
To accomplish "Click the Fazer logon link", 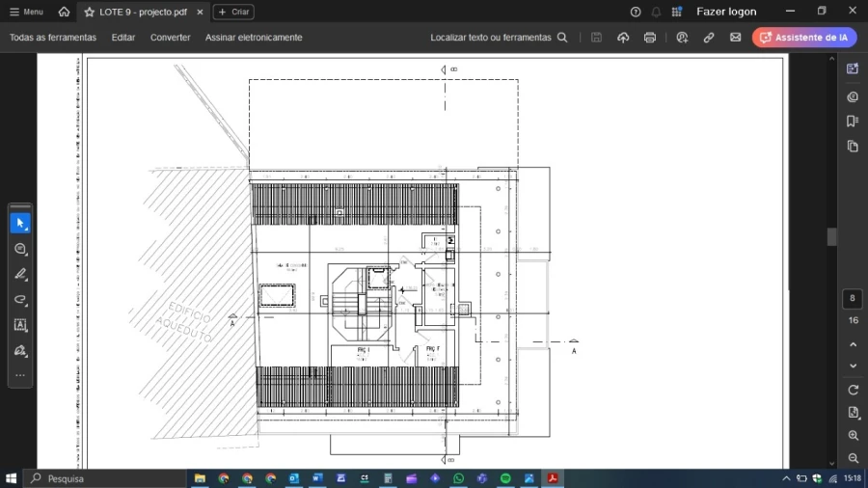I will pyautogui.click(x=726, y=12).
